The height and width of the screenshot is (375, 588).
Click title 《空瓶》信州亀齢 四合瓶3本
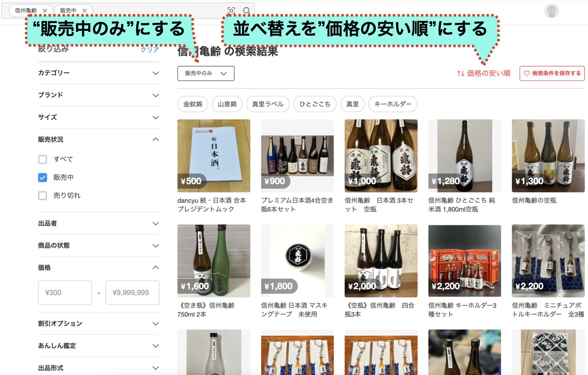pos(380,310)
